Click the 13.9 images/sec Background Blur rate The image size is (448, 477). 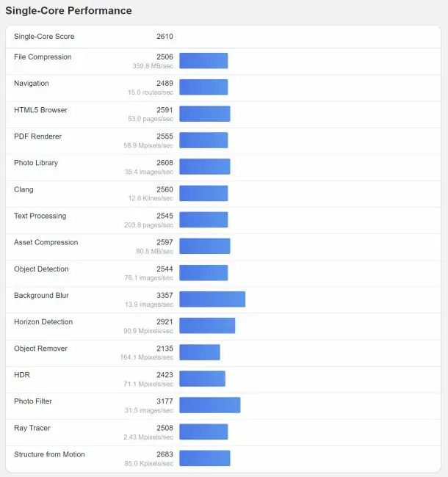click(149, 305)
